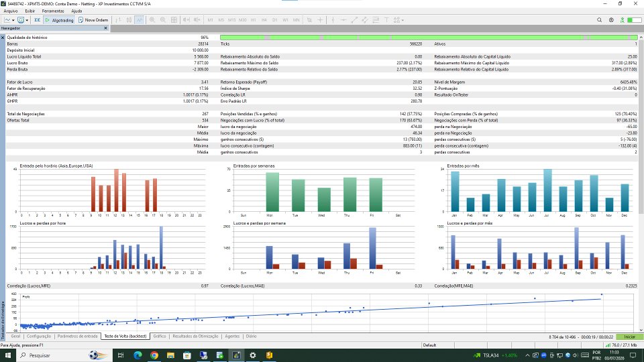
Task: Open Google Chrome from the taskbar
Action: [x=154, y=355]
